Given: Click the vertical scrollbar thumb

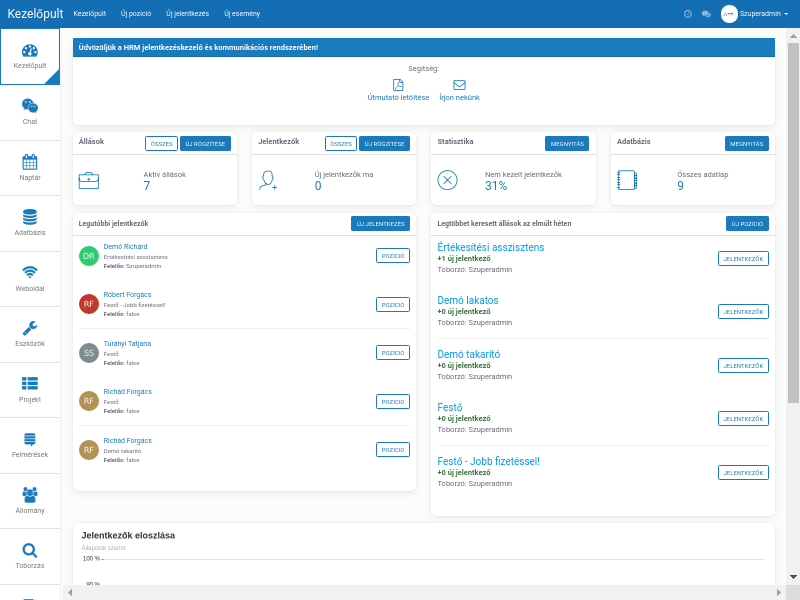Looking at the screenshot, I should 793,223.
